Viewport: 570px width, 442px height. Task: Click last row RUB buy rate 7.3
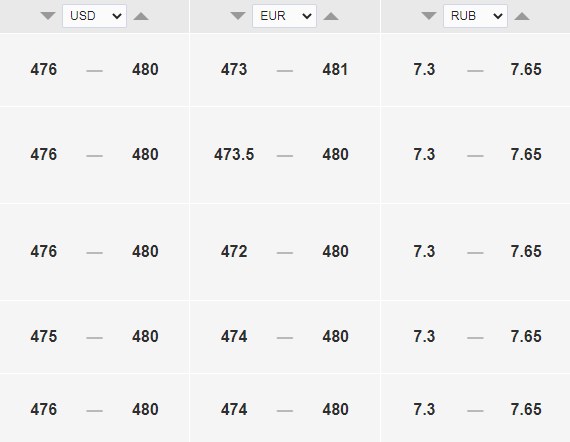coord(424,410)
